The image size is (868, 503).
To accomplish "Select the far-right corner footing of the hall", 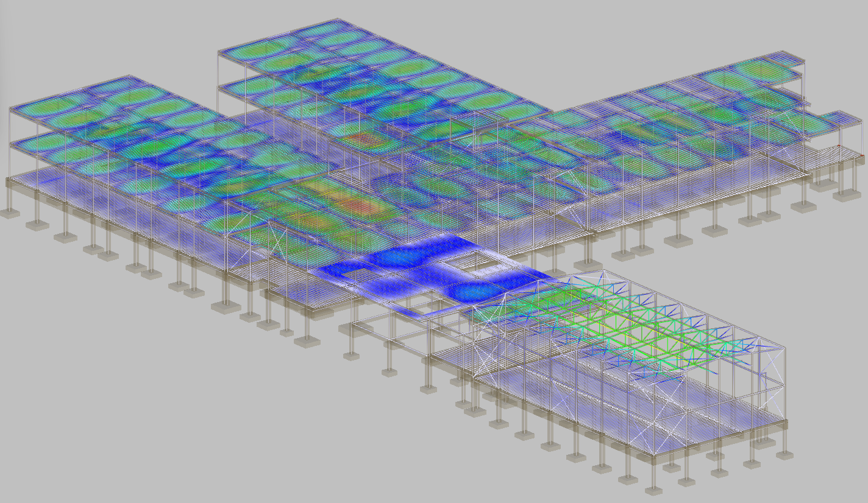I will coord(786,453).
